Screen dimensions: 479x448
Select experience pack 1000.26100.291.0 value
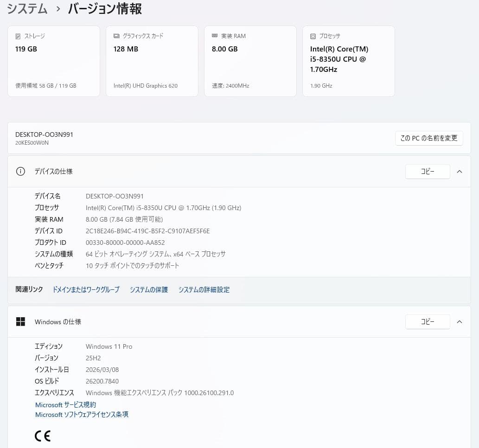tap(160, 393)
